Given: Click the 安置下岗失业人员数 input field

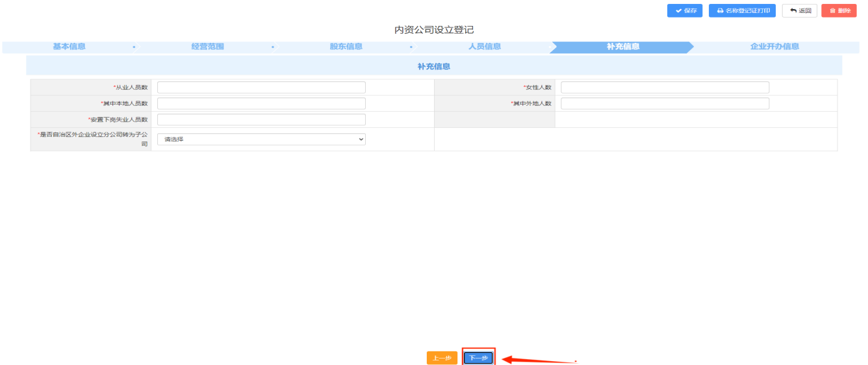Looking at the screenshot, I should coord(261,120).
